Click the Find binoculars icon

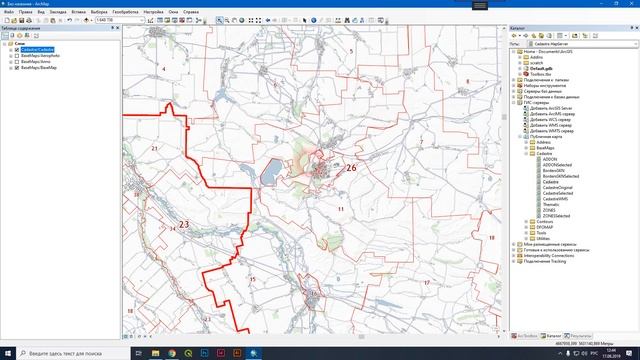[x=347, y=20]
